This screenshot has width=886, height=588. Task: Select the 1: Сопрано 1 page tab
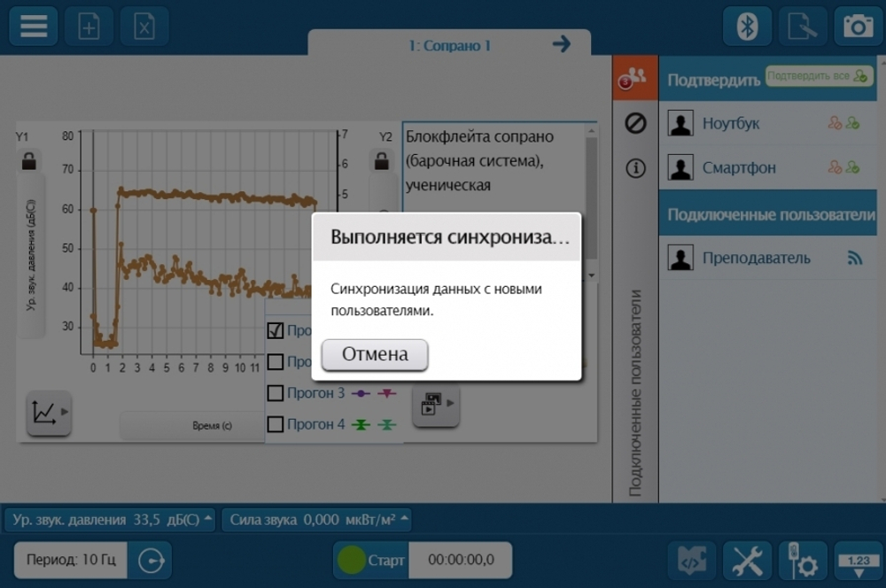coord(449,45)
